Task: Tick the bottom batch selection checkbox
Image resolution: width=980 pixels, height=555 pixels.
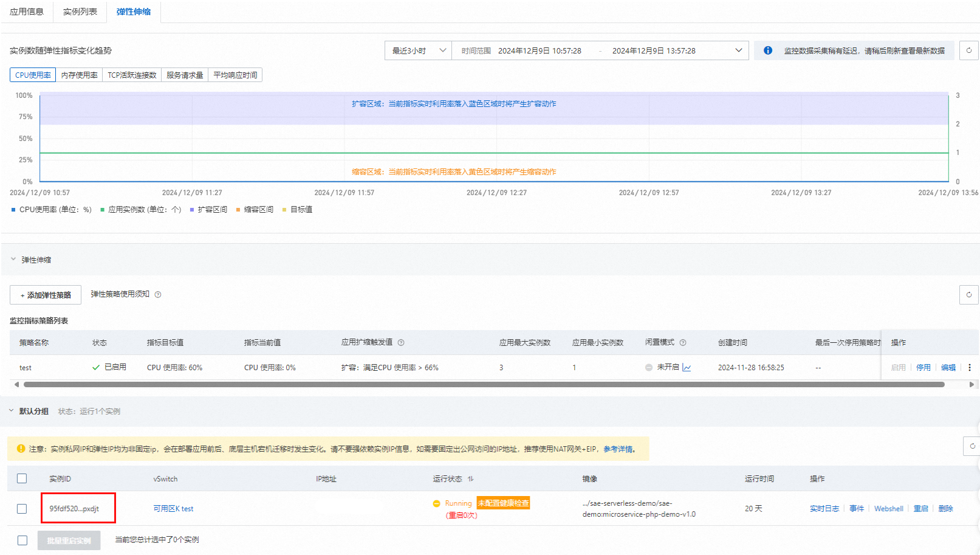Action: pos(22,540)
